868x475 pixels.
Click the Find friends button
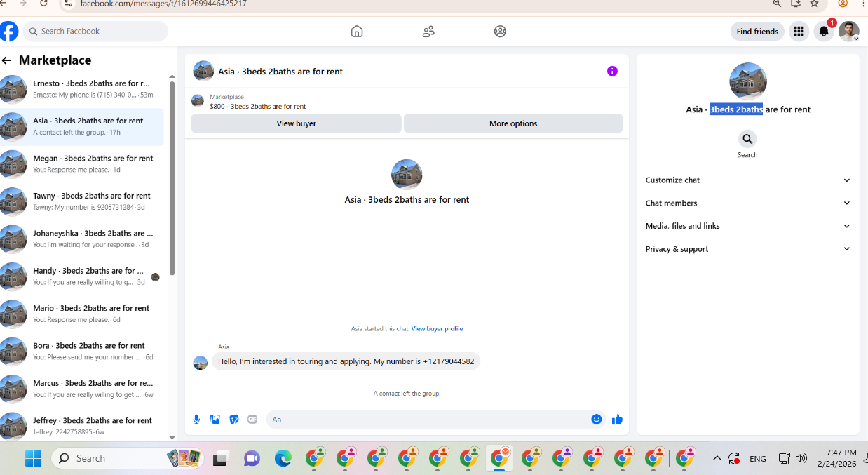pos(757,32)
